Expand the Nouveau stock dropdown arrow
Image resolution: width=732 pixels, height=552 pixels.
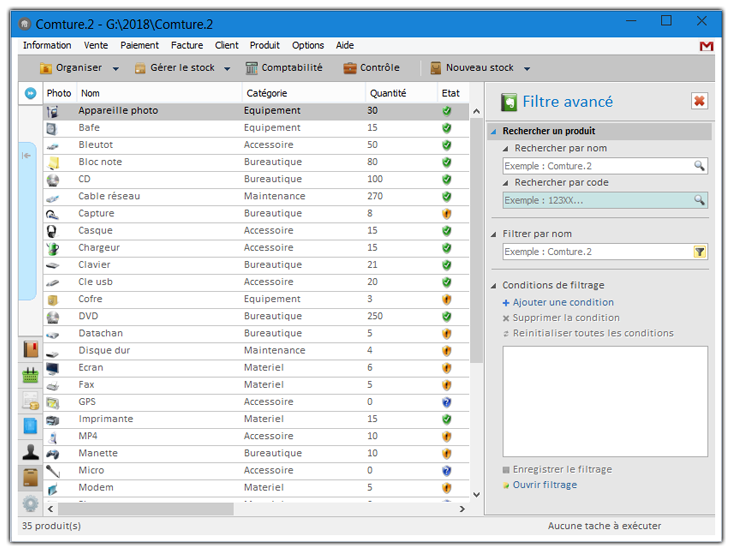pyautogui.click(x=527, y=69)
